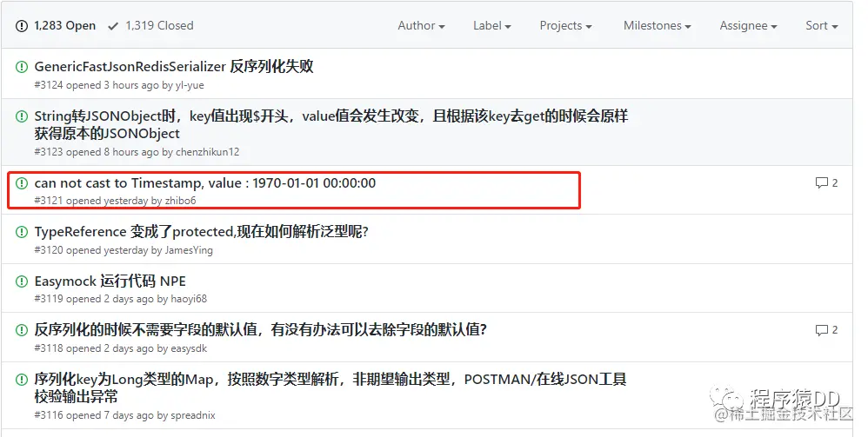The height and width of the screenshot is (437, 868).
Task: Click text '#3124 opened 3 hours ago'
Action: click(x=97, y=85)
